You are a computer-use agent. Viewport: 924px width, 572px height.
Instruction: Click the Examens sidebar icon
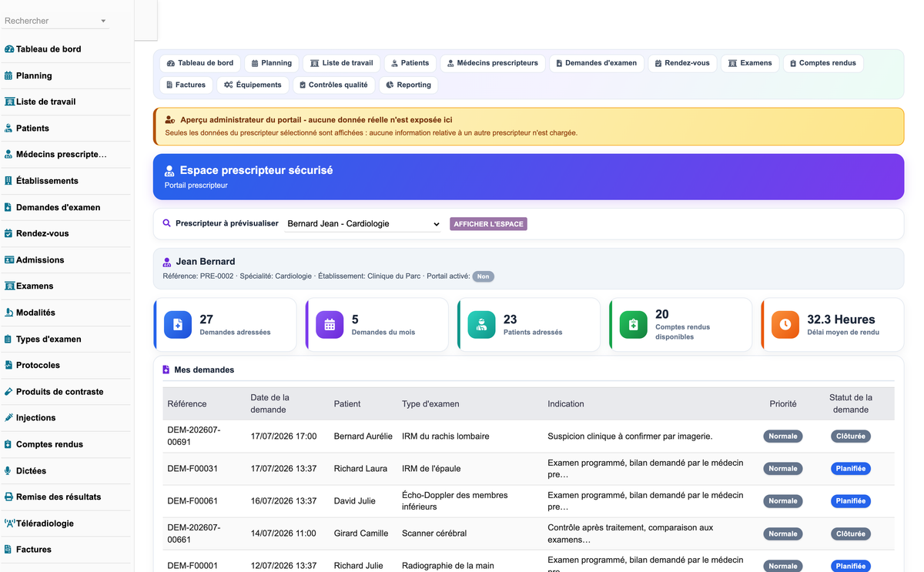tap(9, 286)
